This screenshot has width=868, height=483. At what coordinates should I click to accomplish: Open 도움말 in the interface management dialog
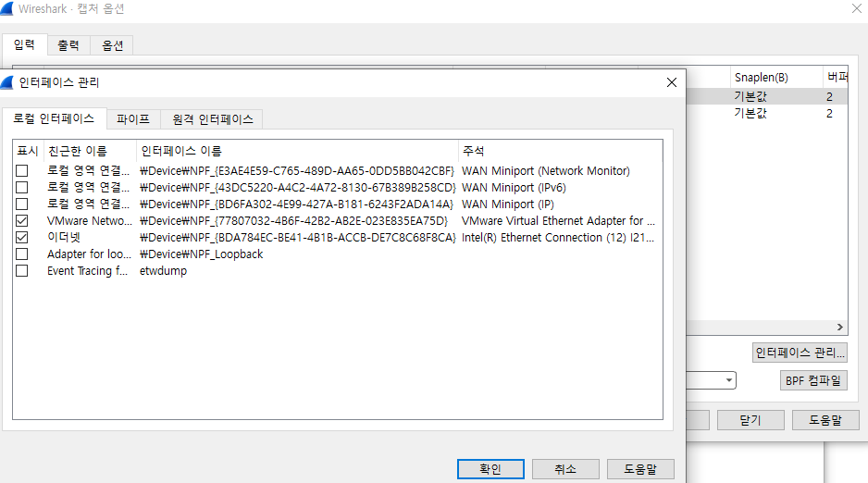click(640, 469)
